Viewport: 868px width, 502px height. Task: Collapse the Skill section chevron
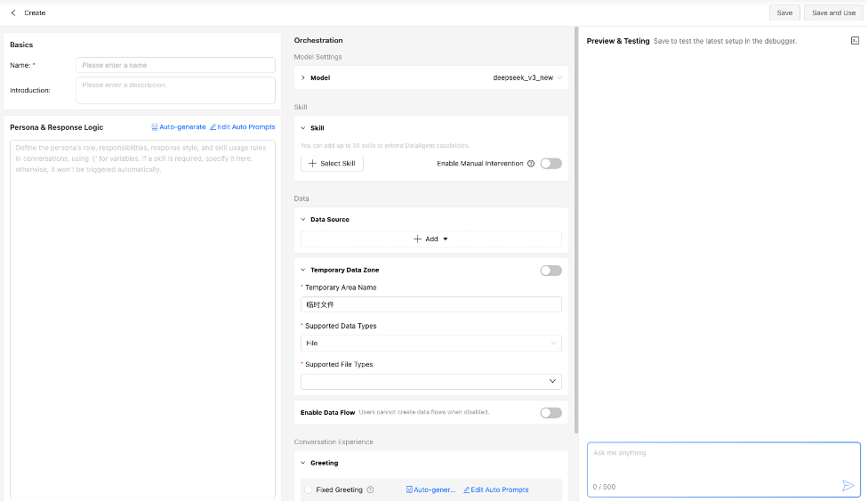(302, 128)
